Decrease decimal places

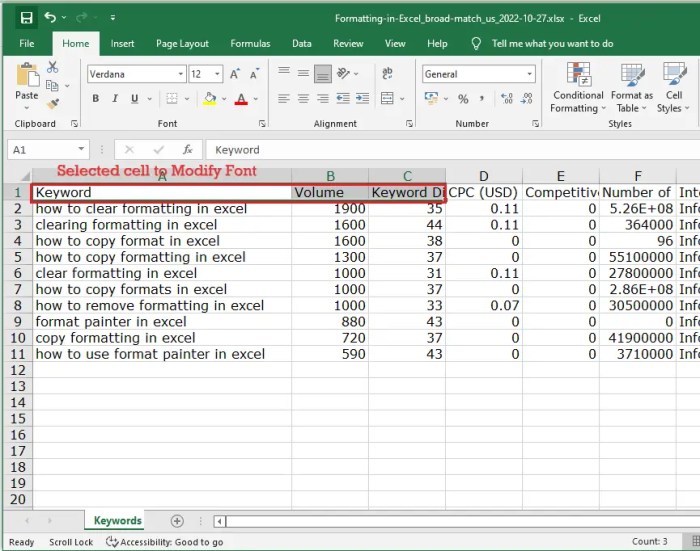click(527, 99)
